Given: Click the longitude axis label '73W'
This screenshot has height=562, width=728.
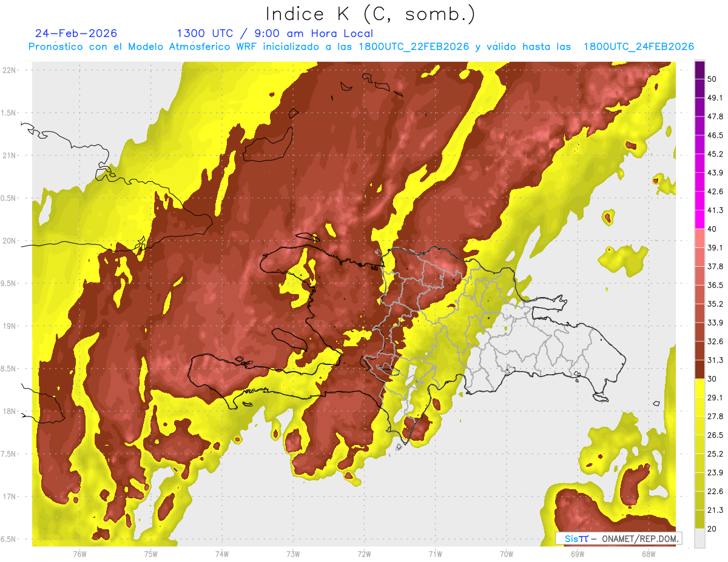Looking at the screenshot, I should (293, 554).
